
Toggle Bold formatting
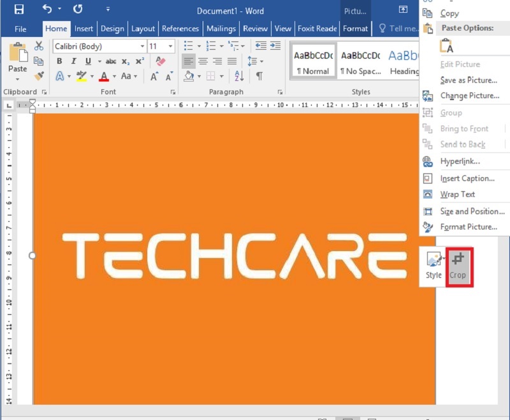59,61
